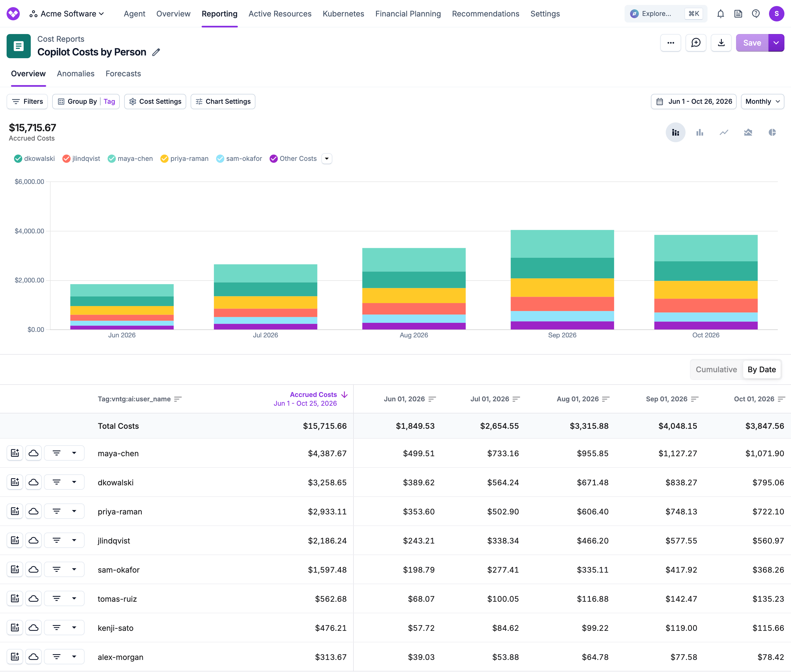This screenshot has width=791, height=672.
Task: Click cloud icon in priya-raman row
Action: pyautogui.click(x=34, y=511)
